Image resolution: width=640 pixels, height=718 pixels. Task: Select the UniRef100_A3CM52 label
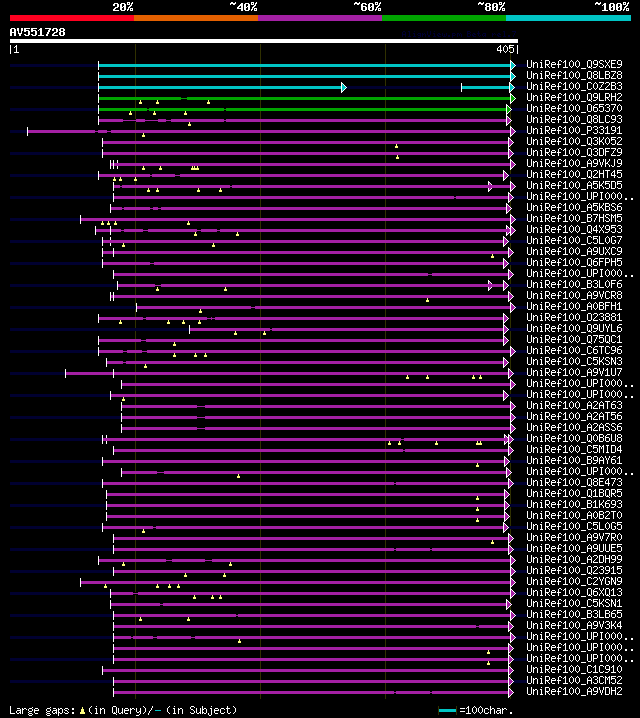pos(574,680)
